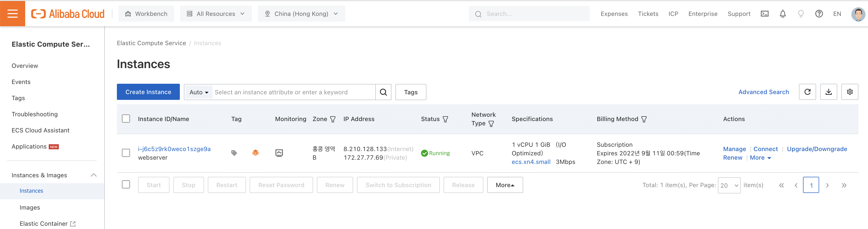Select all instances via header checkbox
868x229 pixels.
(x=126, y=119)
